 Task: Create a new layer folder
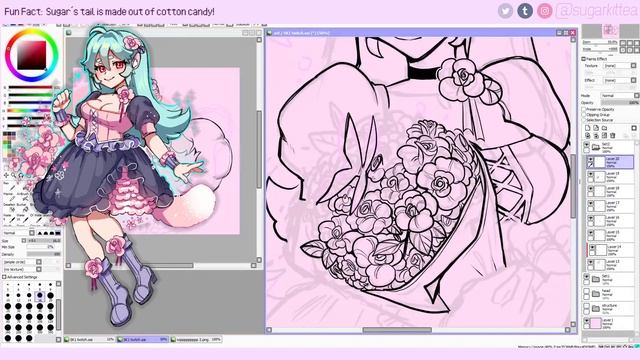click(604, 128)
